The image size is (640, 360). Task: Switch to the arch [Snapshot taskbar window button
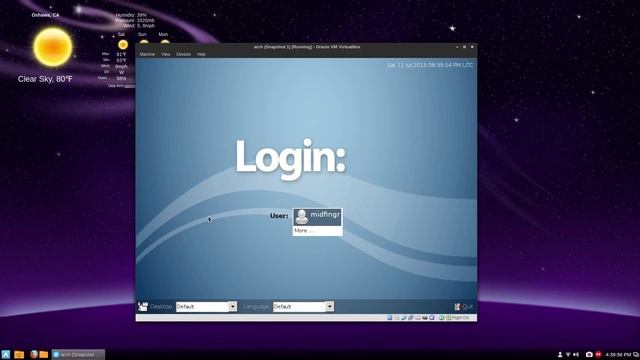(78, 354)
